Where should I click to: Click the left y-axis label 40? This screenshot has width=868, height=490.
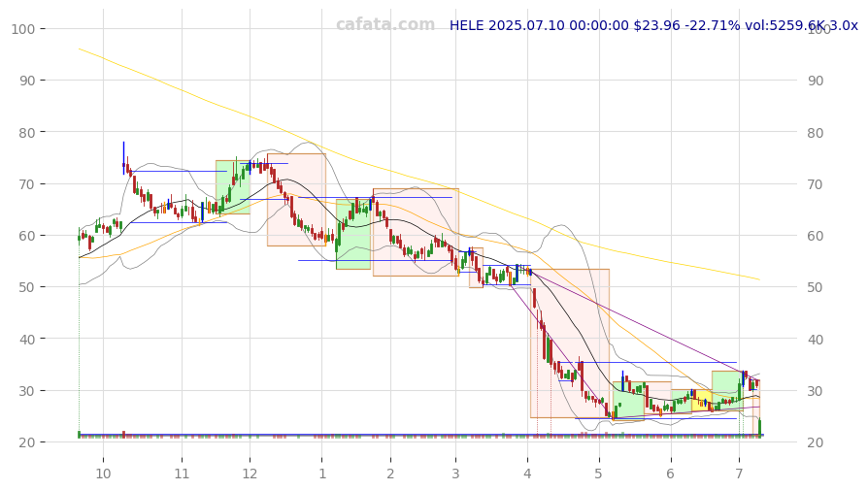coord(26,339)
